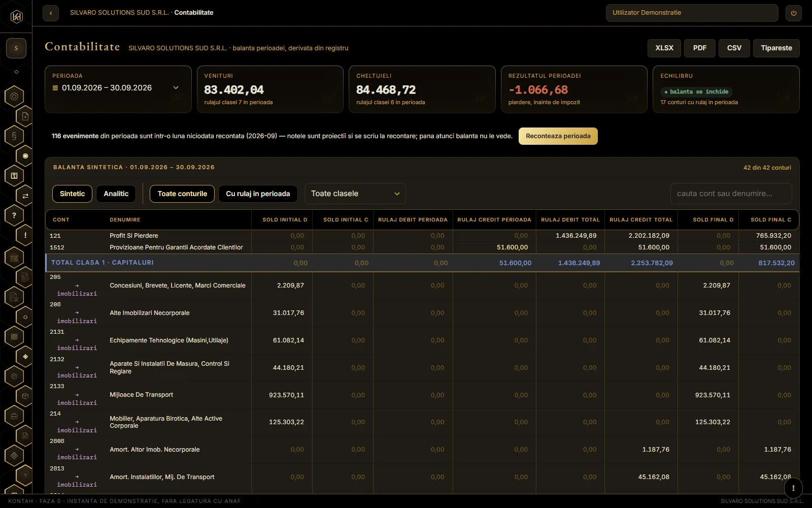Switch to Analitic view
Viewport: 812px width, 508px height.
point(116,194)
